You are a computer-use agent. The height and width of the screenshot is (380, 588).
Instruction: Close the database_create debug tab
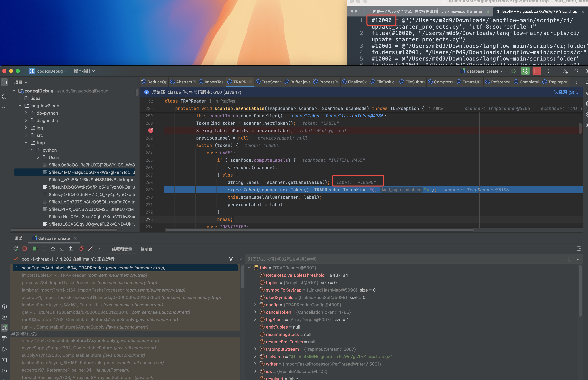75,238
